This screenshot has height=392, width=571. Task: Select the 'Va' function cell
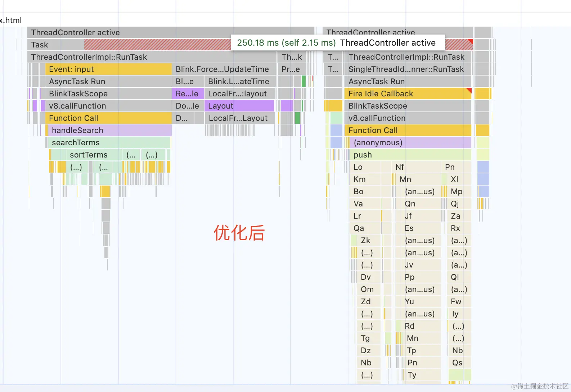point(365,204)
